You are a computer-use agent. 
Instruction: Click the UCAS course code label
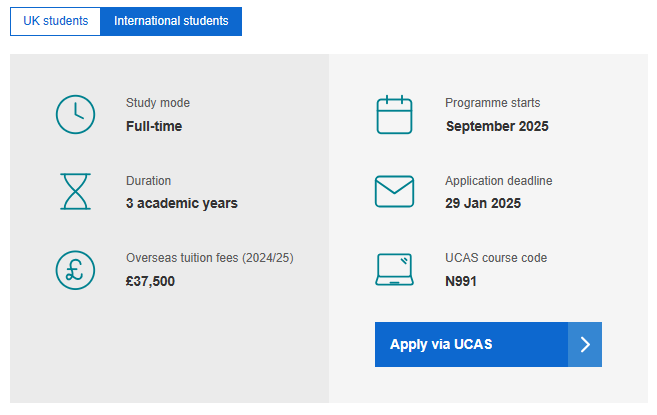point(496,258)
